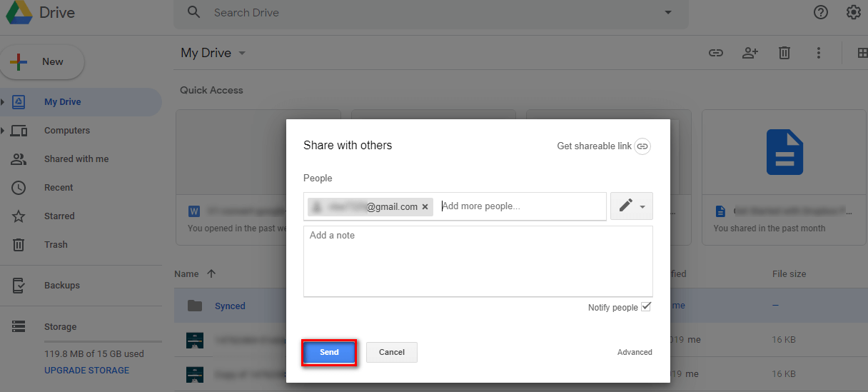Sort by the Name column header
Viewport: 868px width, 392px height.
pyautogui.click(x=186, y=274)
